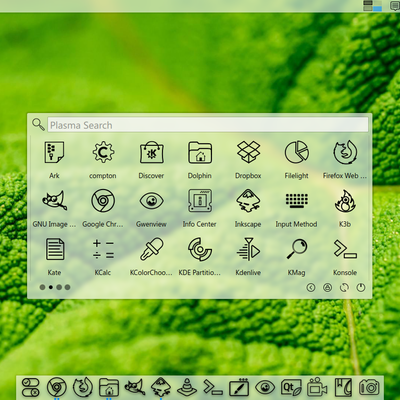400x400 pixels.
Task: Select the second launcher page dot
Action: click(x=51, y=287)
